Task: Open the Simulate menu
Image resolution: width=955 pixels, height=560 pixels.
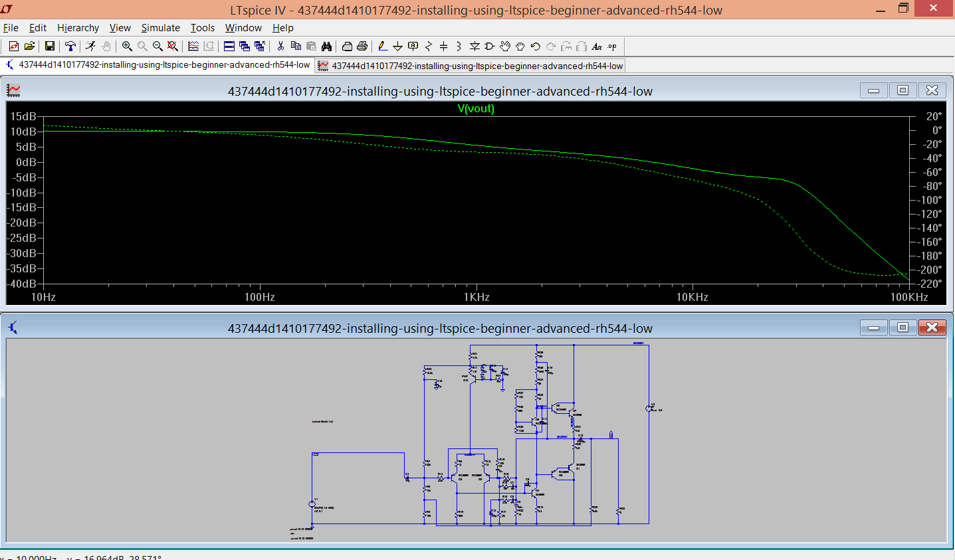Action: 160,28
